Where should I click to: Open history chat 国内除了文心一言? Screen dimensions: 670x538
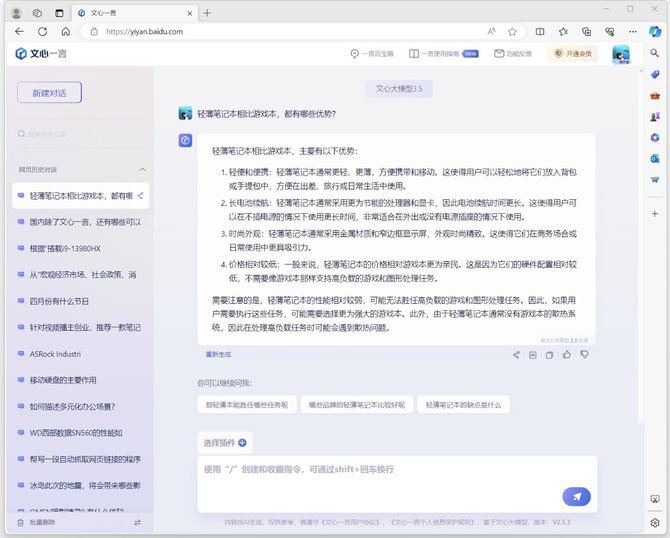click(81, 222)
